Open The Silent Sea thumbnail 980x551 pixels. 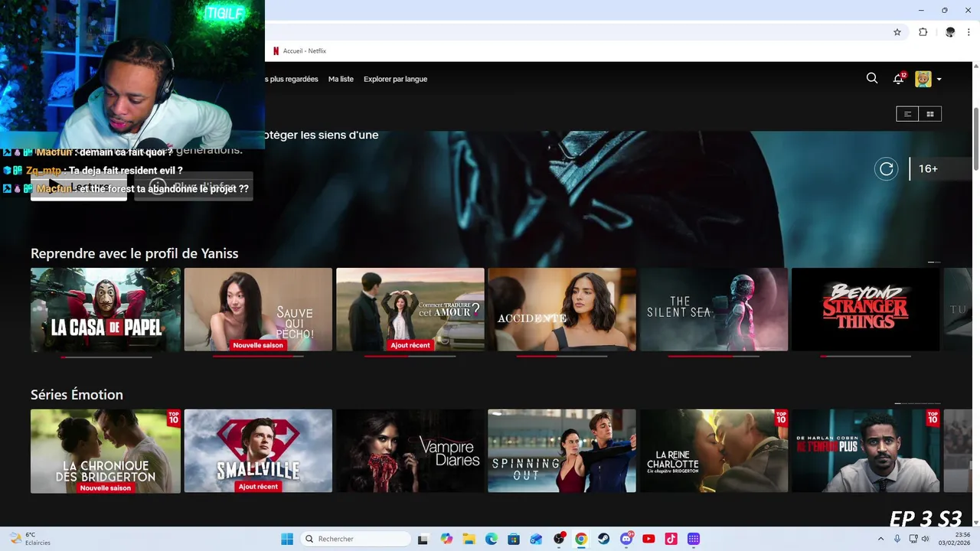(714, 309)
